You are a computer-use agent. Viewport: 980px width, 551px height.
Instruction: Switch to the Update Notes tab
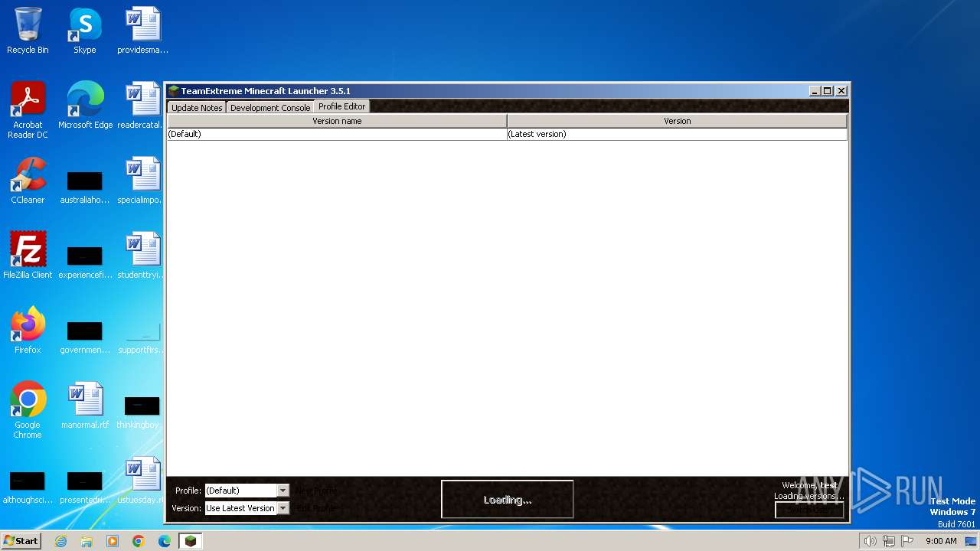point(197,108)
